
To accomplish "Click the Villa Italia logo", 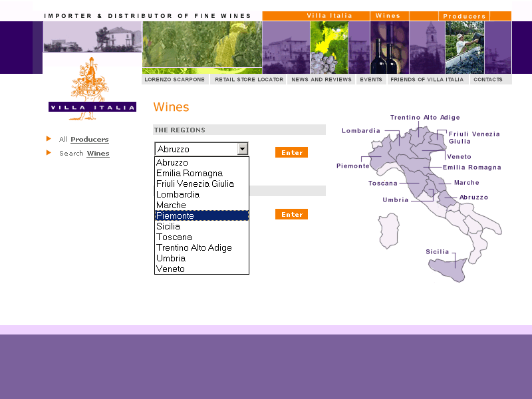I will [92, 89].
